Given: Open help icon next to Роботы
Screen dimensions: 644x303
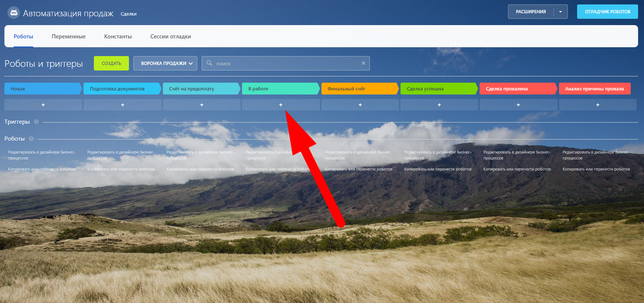Looking at the screenshot, I should click(31, 139).
